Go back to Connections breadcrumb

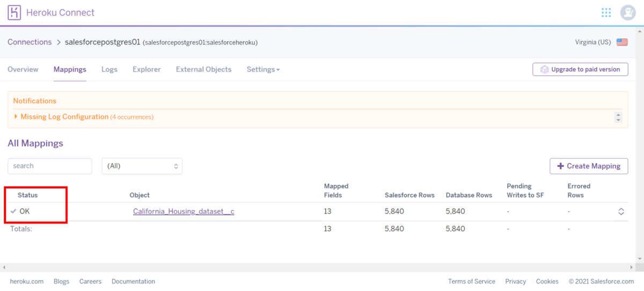click(30, 42)
